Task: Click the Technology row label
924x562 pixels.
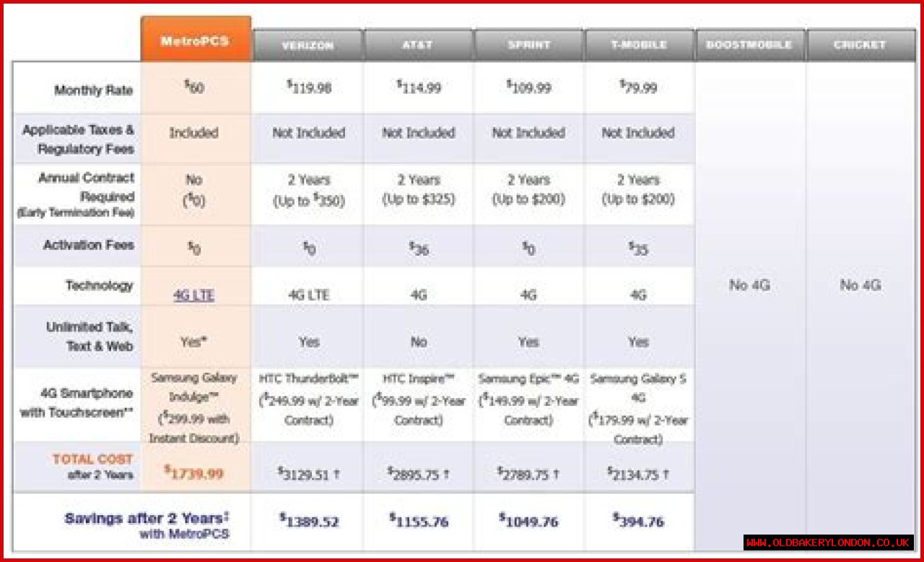Action: tap(100, 286)
